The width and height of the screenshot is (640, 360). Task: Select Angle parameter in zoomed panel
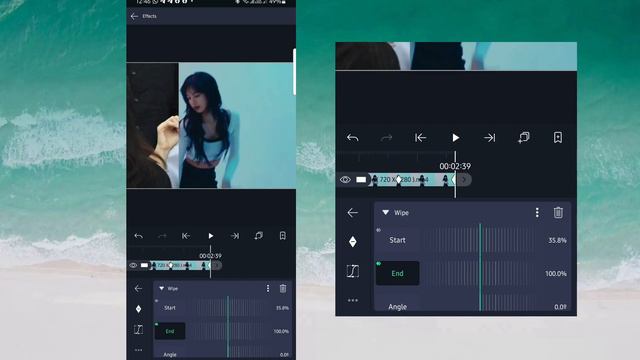tap(397, 307)
